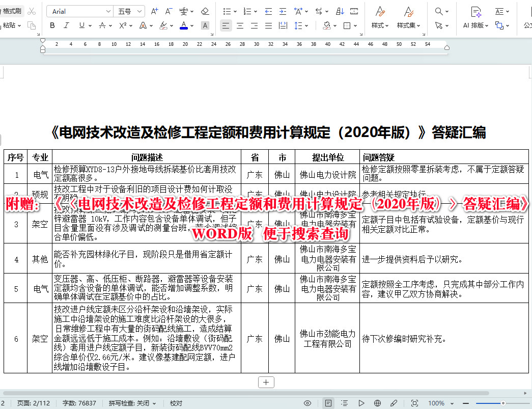Click the sort (A with arrow) icon
Screen dimensions: 532x409
pyautogui.click(x=339, y=10)
